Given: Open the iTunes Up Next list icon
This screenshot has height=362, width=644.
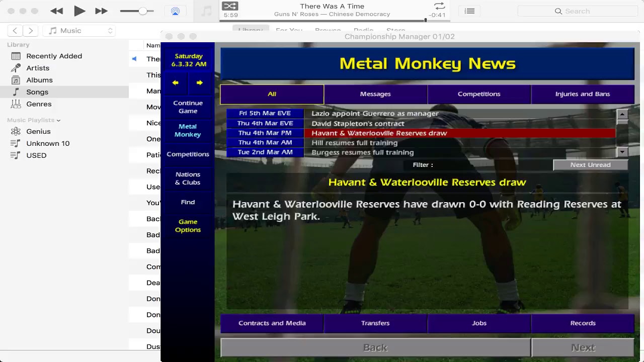Looking at the screenshot, I should click(469, 11).
